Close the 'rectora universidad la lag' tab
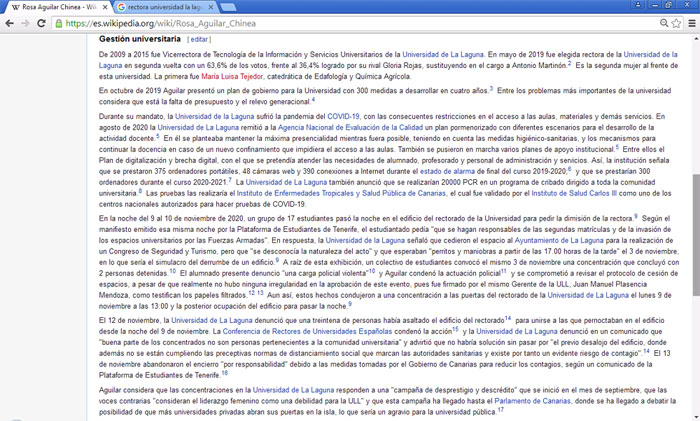This screenshot has width=700, height=421. click(211, 7)
